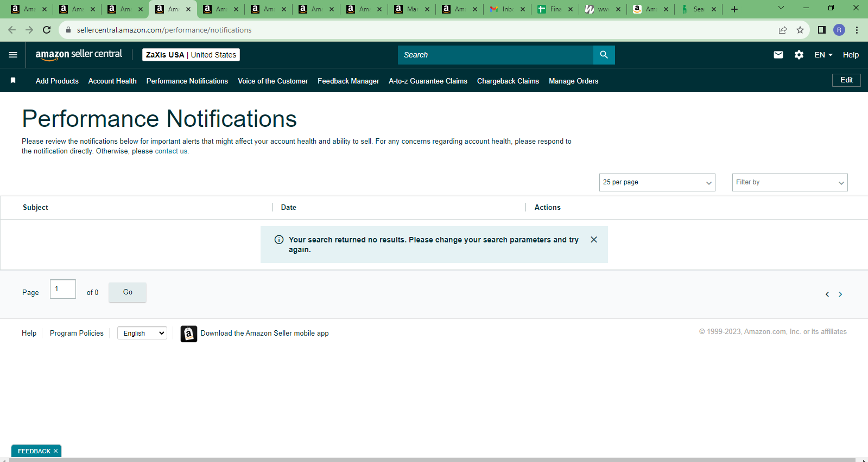Open Program Policies link
Image resolution: width=868 pixels, height=462 pixels.
pyautogui.click(x=77, y=333)
